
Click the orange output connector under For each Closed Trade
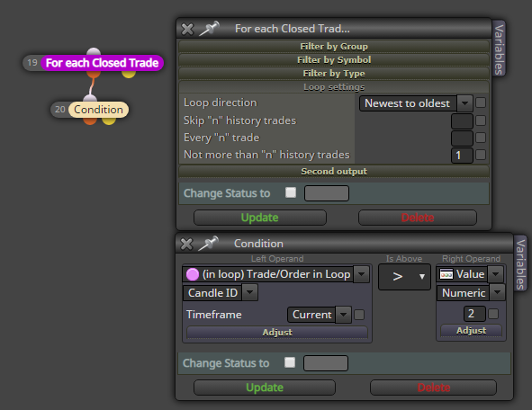[94, 74]
